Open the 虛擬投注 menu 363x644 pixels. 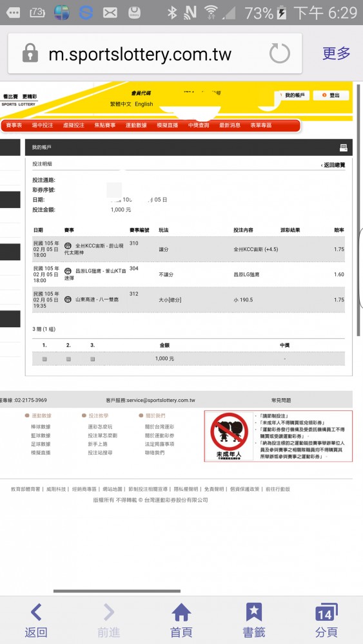[74, 126]
